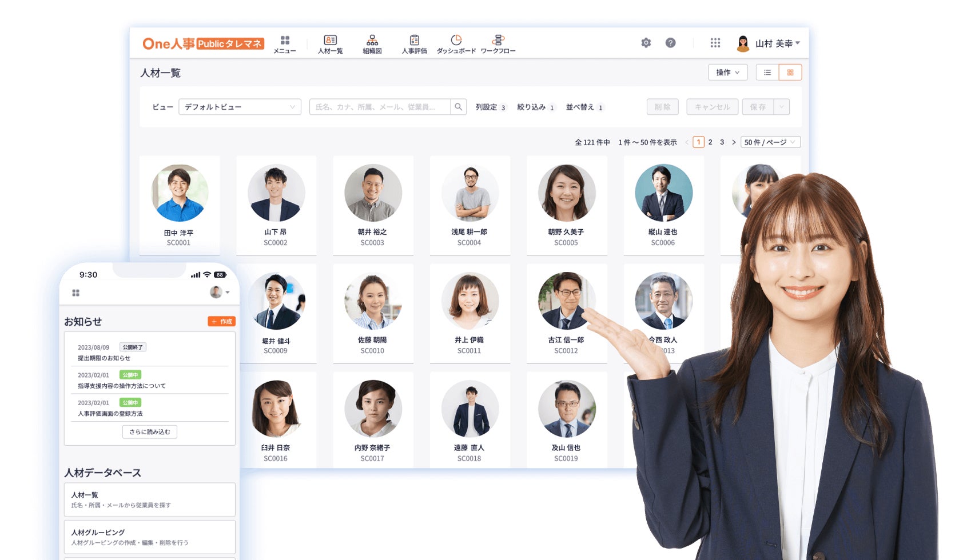The width and height of the screenshot is (963, 560).
Task: Expand the 保存 split-button arrow
Action: [x=782, y=107]
